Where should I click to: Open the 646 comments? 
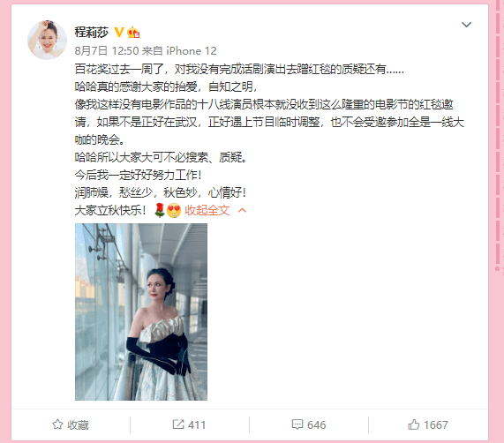point(316,425)
